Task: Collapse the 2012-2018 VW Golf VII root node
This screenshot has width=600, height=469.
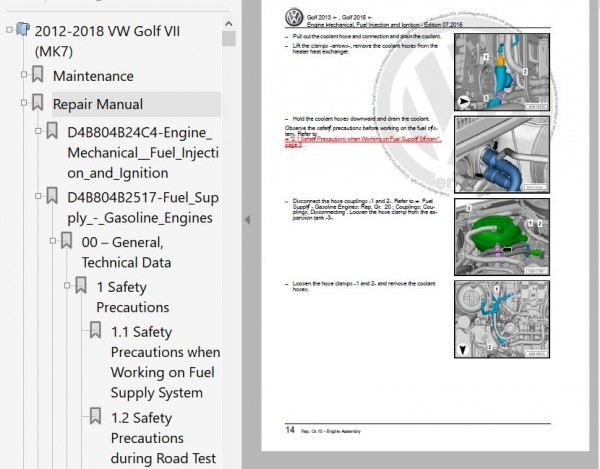Action: pos(9,29)
